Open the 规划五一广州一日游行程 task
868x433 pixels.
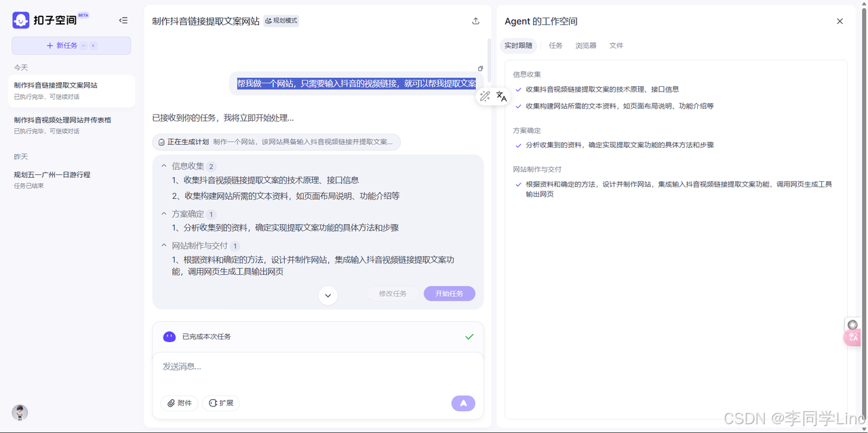tap(71, 180)
